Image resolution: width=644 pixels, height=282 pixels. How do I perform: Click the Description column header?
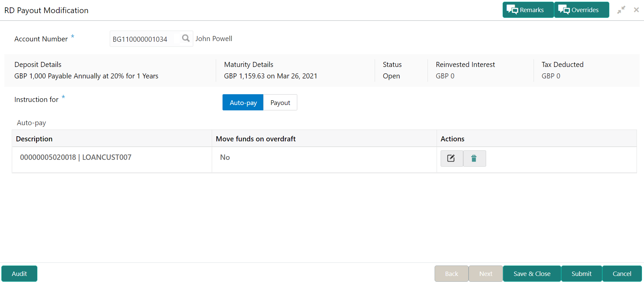coord(112,139)
